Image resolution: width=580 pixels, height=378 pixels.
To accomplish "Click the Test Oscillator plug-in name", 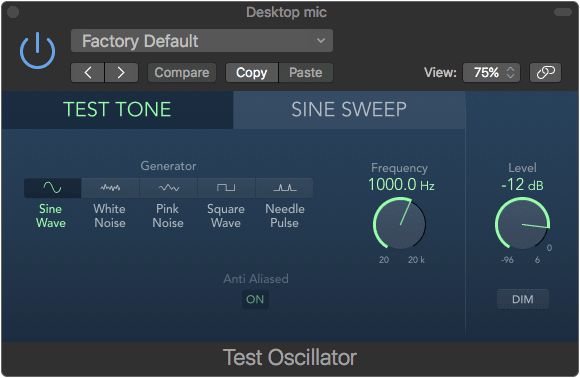I will 290,358.
